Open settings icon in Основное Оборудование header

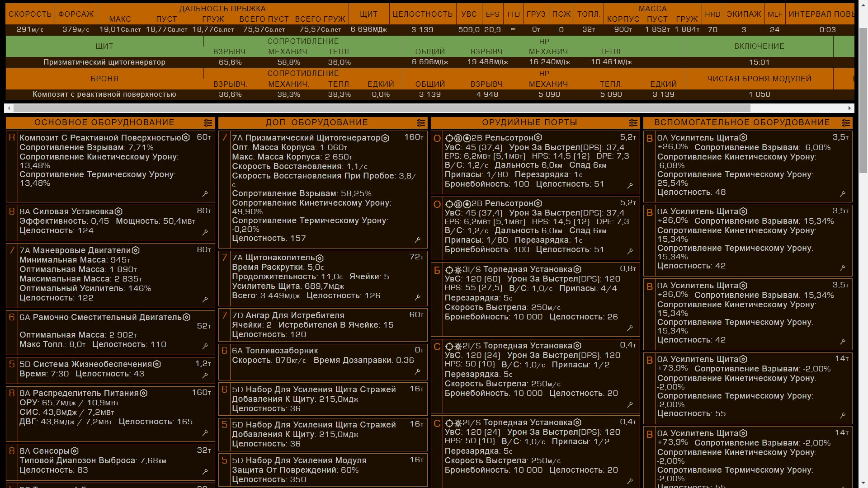click(208, 123)
